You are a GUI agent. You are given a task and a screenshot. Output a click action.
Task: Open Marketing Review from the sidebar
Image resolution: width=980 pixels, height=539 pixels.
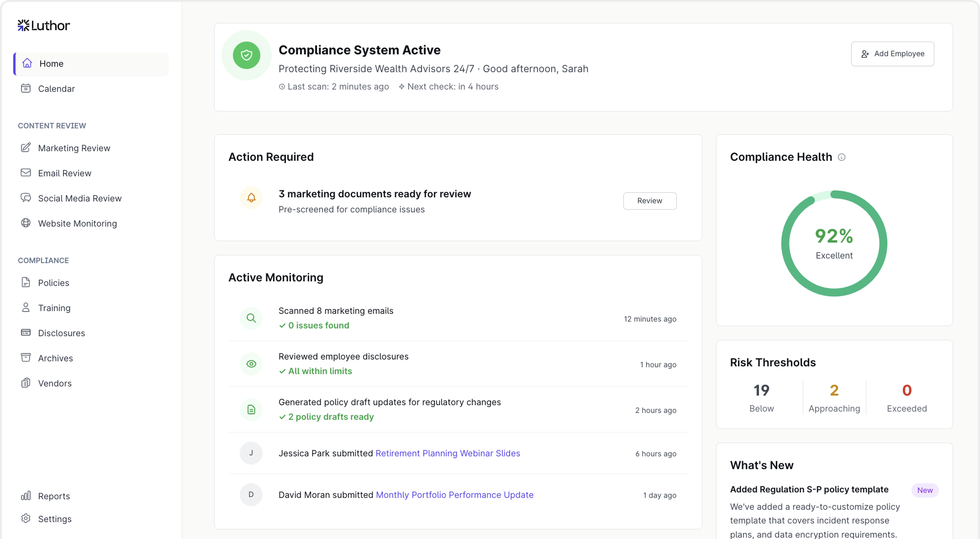click(x=74, y=148)
